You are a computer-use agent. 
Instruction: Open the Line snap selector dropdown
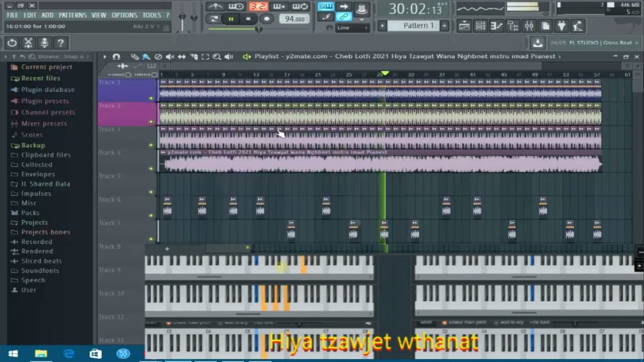click(353, 28)
